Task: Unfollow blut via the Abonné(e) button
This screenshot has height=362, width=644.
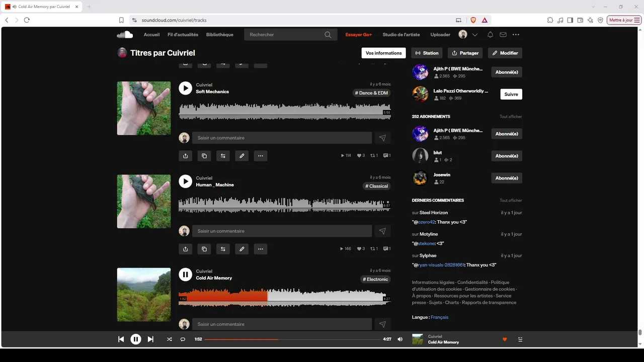Action: 507,156
